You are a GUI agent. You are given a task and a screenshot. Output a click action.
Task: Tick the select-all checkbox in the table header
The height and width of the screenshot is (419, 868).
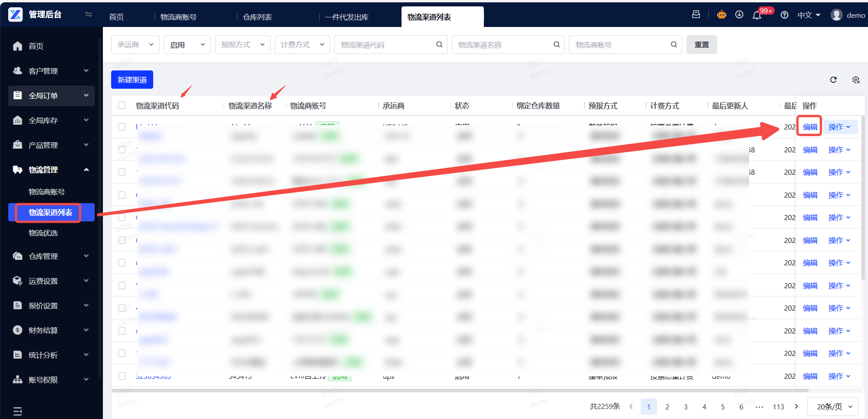point(122,105)
